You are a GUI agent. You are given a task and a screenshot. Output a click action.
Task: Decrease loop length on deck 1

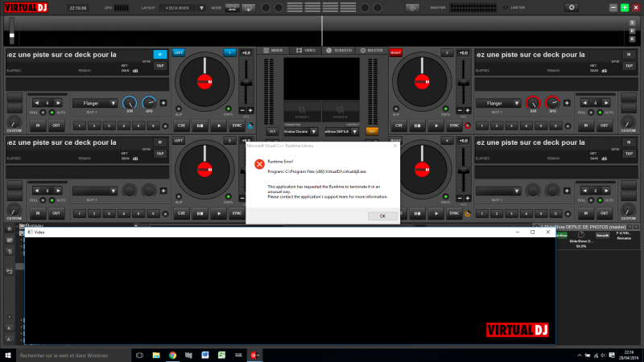click(x=36, y=103)
